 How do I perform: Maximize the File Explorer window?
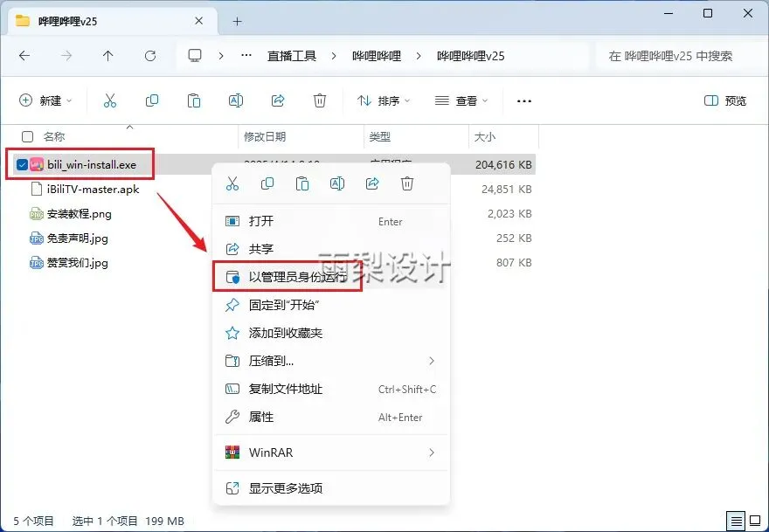tap(708, 13)
